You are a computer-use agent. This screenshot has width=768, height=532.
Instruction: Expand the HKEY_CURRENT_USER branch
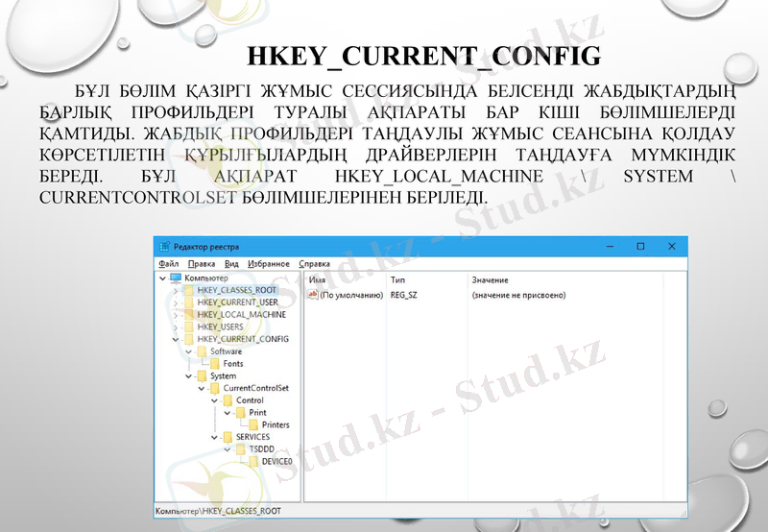[176, 302]
